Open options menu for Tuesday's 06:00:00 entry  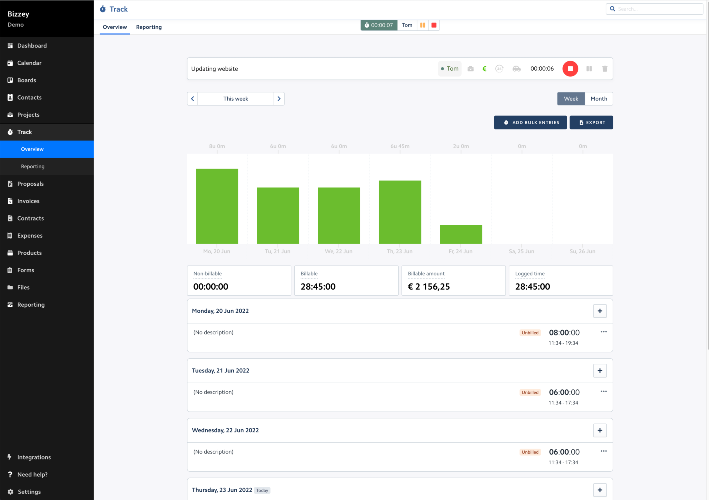[604, 392]
